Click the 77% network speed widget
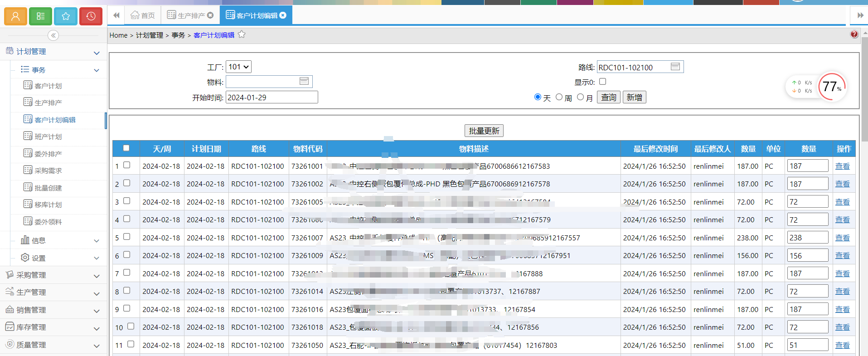This screenshot has height=356, width=868. pos(832,86)
